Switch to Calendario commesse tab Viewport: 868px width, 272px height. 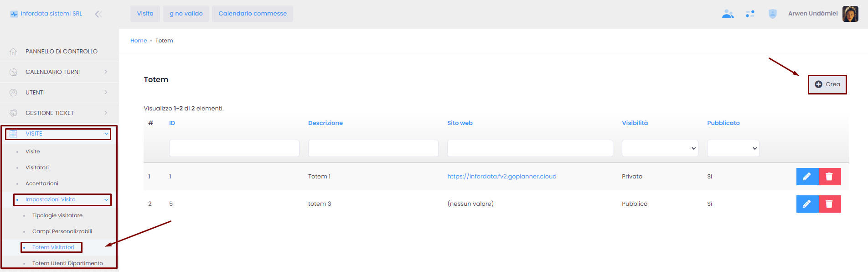253,14
